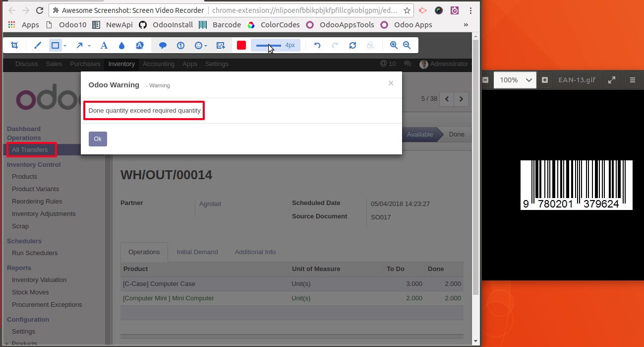
Task: Open the rectangle shape options arrow
Action: 65,46
